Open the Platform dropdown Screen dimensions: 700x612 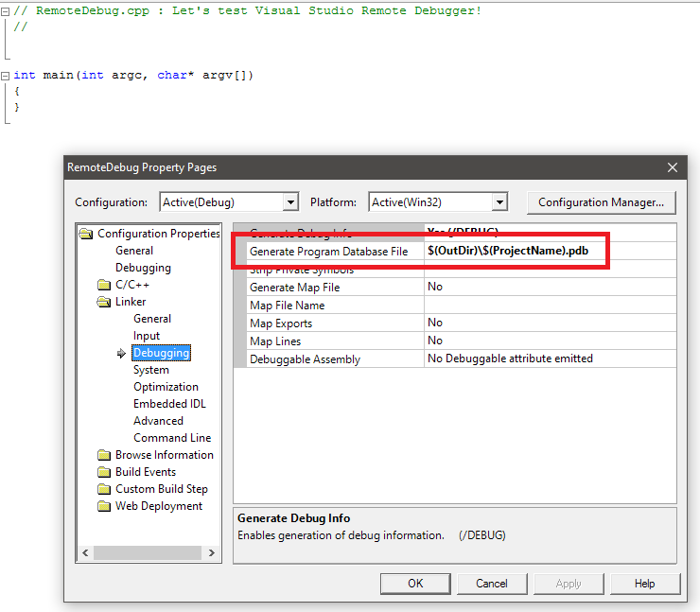(x=499, y=202)
